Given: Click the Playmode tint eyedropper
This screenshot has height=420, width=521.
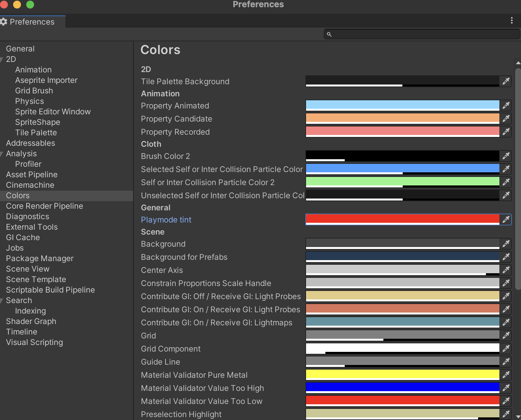Looking at the screenshot, I should (506, 220).
